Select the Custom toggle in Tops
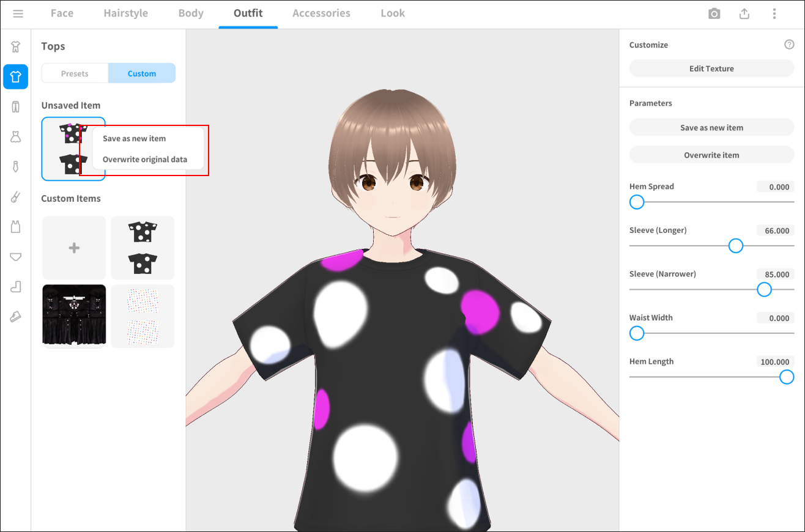 [x=142, y=73]
